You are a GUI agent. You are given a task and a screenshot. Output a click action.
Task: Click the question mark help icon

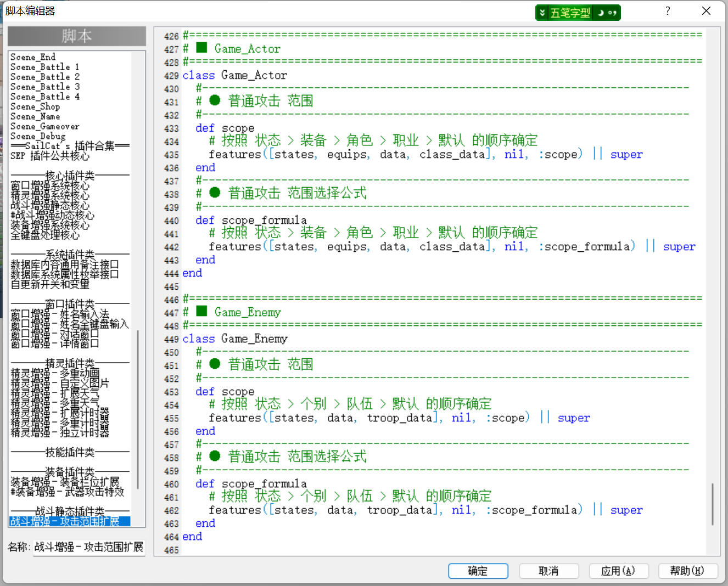tap(668, 11)
